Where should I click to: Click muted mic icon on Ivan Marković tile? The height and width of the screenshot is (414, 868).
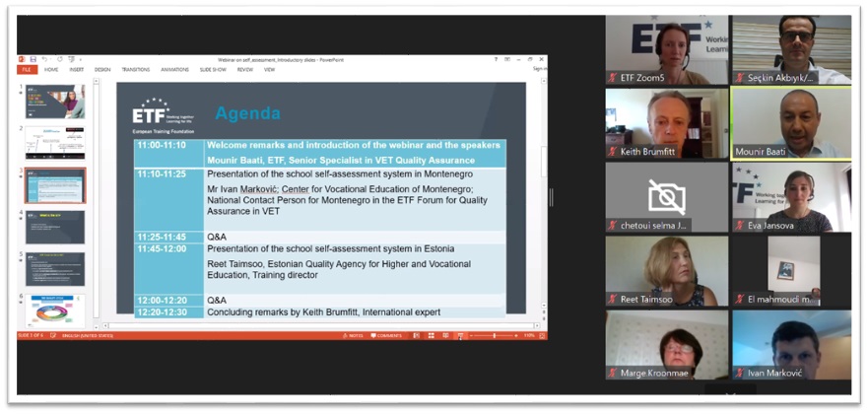(740, 373)
